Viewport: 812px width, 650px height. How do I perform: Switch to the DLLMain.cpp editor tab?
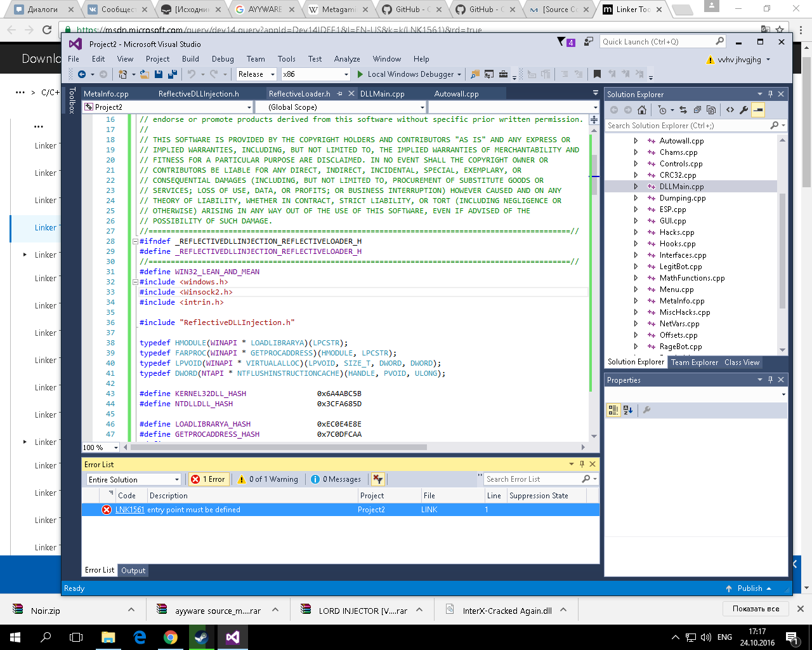pyautogui.click(x=382, y=94)
